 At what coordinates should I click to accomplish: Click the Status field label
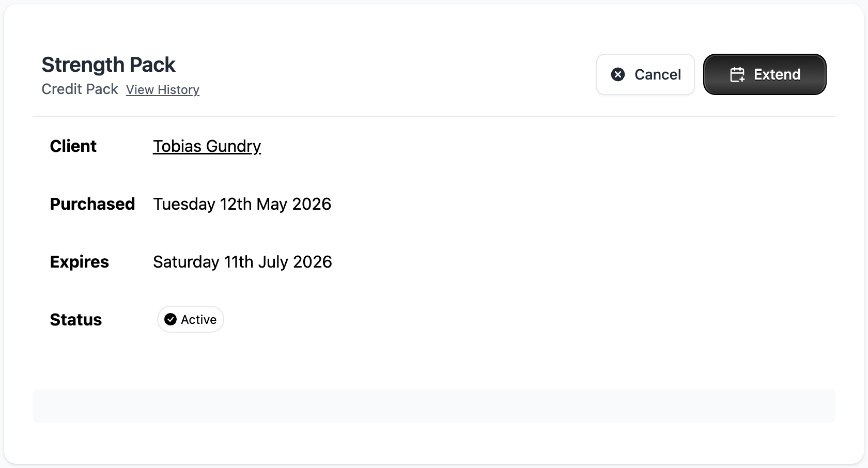(x=75, y=320)
